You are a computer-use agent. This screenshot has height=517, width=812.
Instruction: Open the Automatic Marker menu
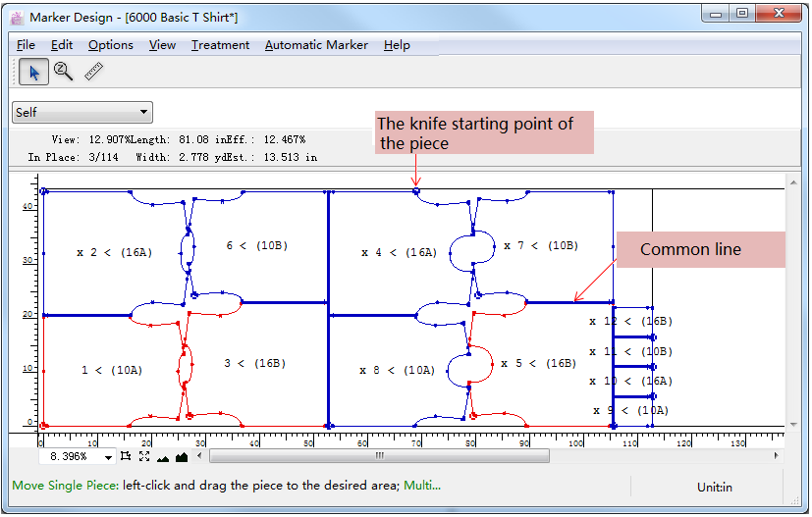click(316, 45)
